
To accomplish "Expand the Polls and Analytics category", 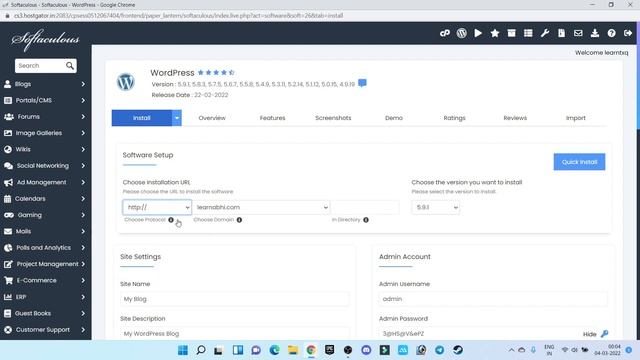I will [45, 248].
